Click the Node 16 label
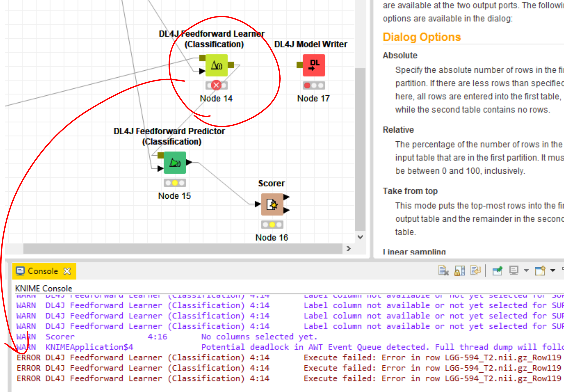Image resolution: width=564 pixels, height=392 pixels. coord(272,238)
